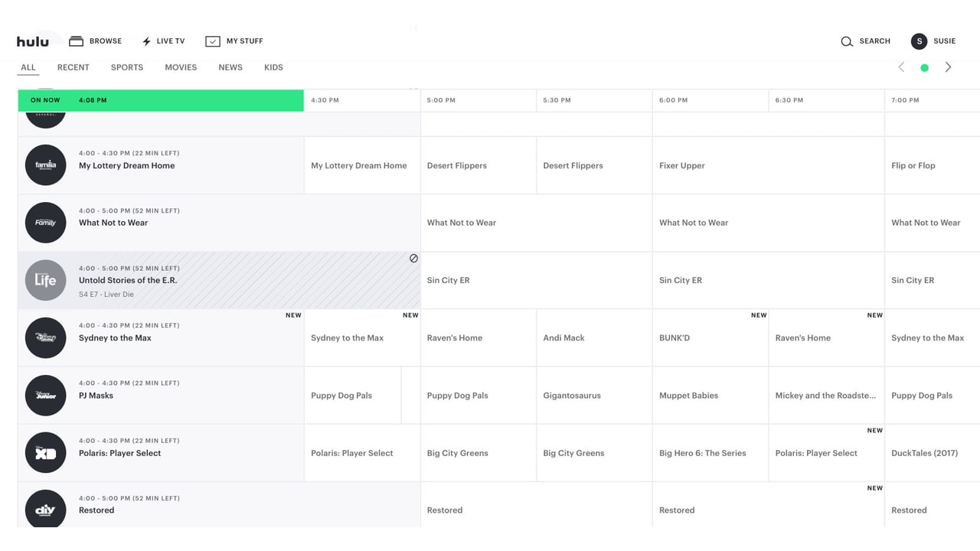This screenshot has width=980, height=551.
Task: Click the green current-time dot indicator
Action: [924, 67]
